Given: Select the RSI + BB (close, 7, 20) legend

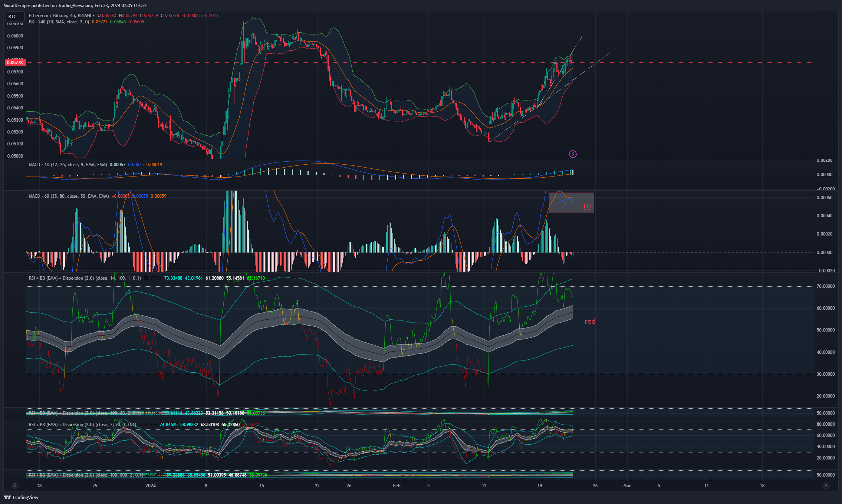Looking at the screenshot, I should coord(82,425).
